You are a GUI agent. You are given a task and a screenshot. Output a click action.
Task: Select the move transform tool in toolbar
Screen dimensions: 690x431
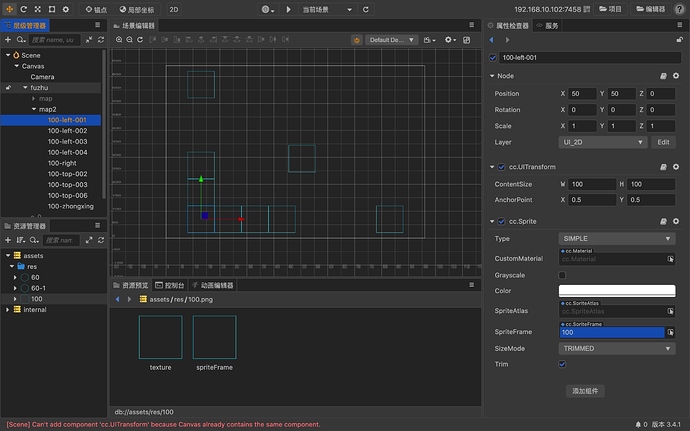pos(9,9)
